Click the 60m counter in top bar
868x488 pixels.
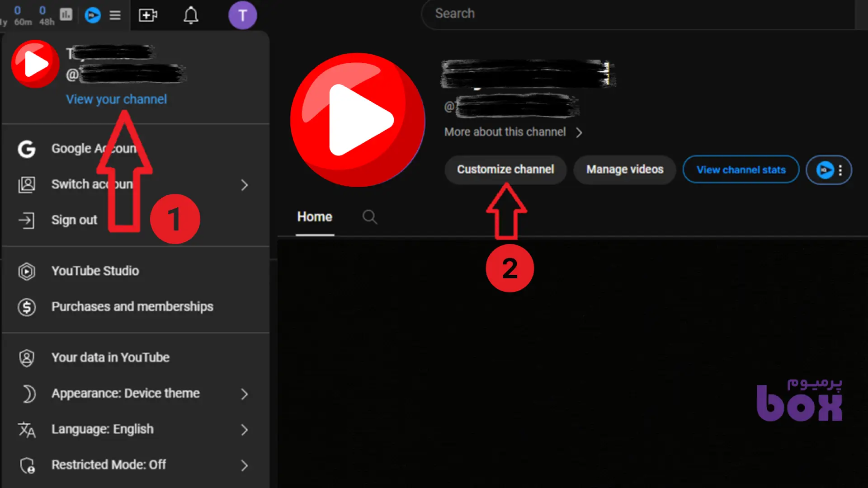[23, 15]
